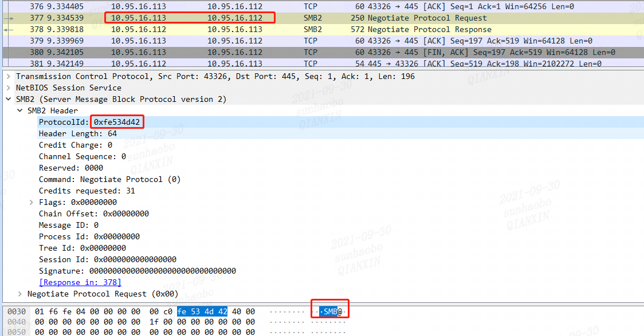This screenshot has width=644, height=336.
Task: Expand the NetBIOS Session Service section
Action: click(x=8, y=87)
